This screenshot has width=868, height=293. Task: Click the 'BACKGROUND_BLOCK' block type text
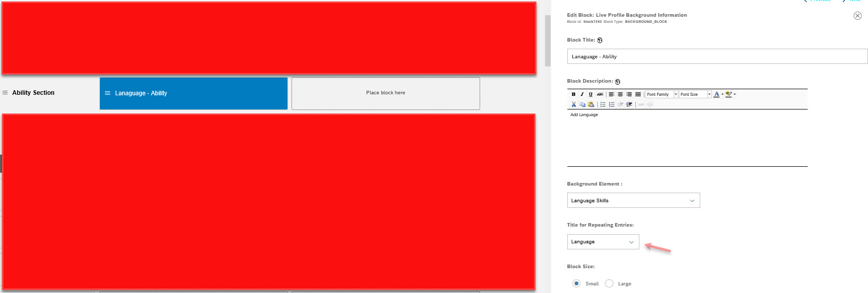click(x=646, y=22)
